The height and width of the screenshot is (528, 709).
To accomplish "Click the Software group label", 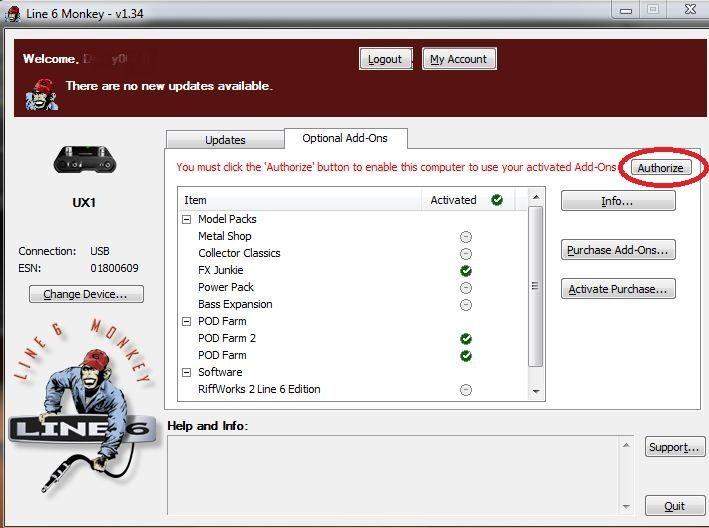I will 220,372.
